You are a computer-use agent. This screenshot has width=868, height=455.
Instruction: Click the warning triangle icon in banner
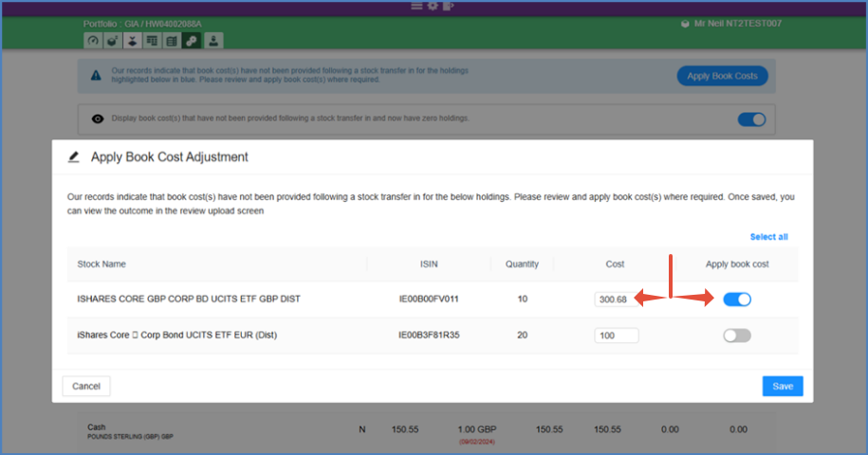click(96, 75)
